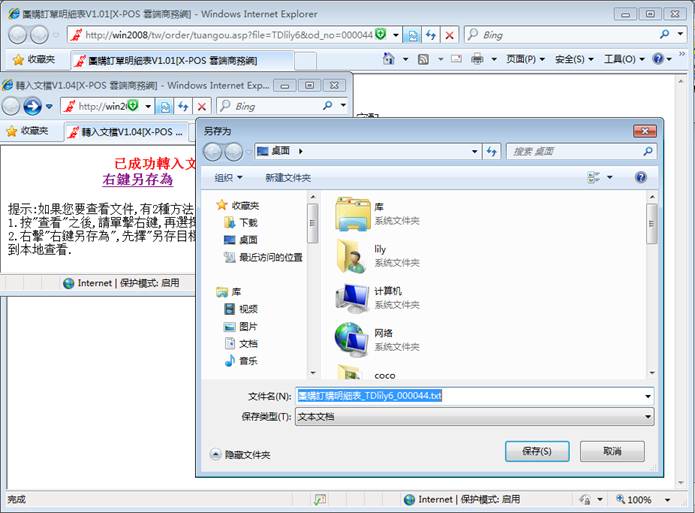Select the 计算机 (Computer) icon in file list
Viewport: 695px width, 513px height.
pos(352,297)
